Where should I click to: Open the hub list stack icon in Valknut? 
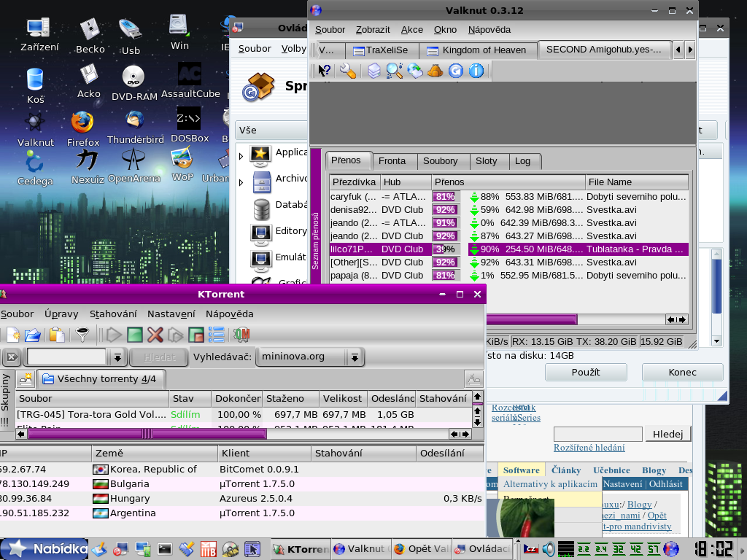(x=374, y=71)
